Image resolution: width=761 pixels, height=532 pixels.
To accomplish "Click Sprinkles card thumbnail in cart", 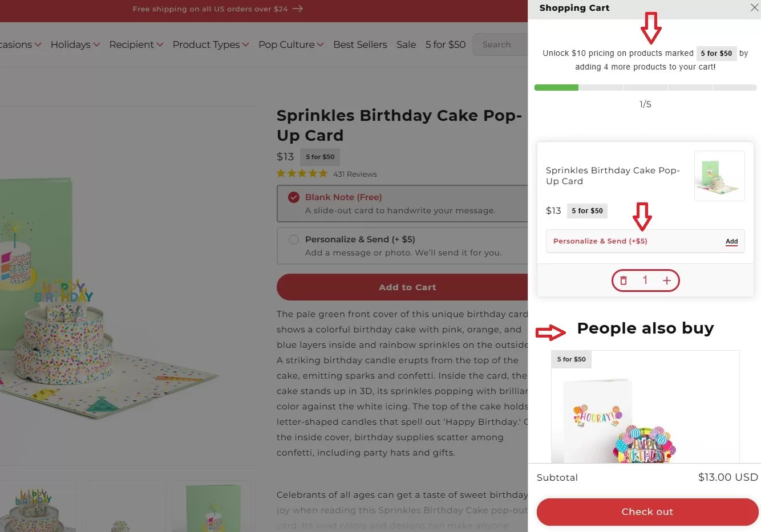I will pyautogui.click(x=719, y=176).
